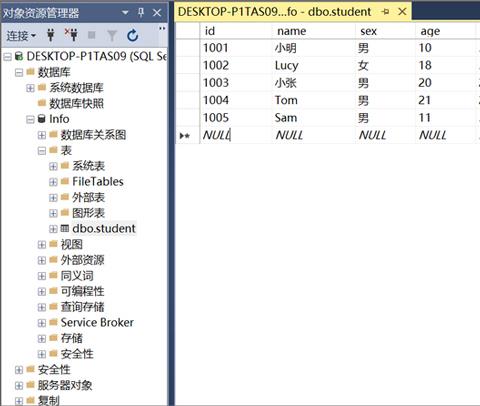Screen dimensions: 480x406
Task: Select the FileTables folder
Action: tap(98, 182)
